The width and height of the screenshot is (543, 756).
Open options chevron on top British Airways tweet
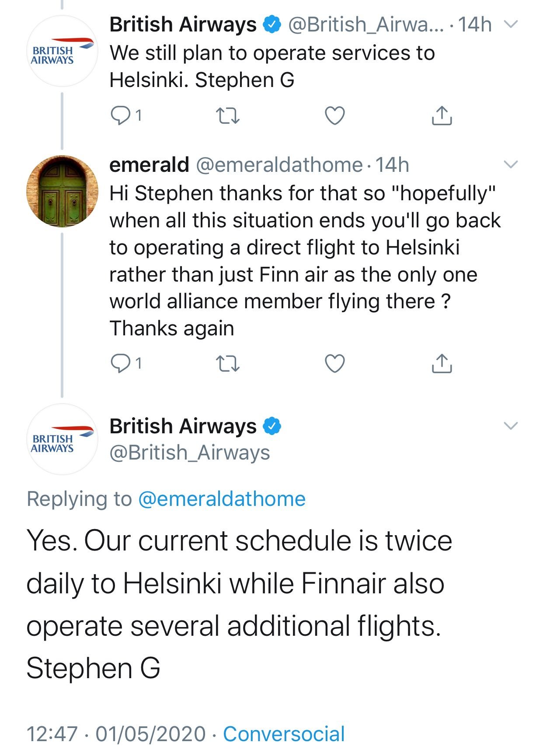pyautogui.click(x=511, y=24)
